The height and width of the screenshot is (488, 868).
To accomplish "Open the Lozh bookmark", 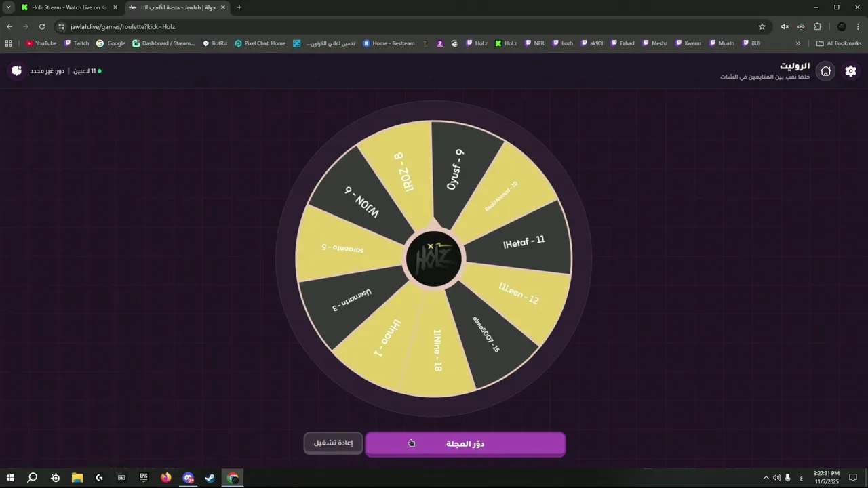I will click(x=562, y=43).
